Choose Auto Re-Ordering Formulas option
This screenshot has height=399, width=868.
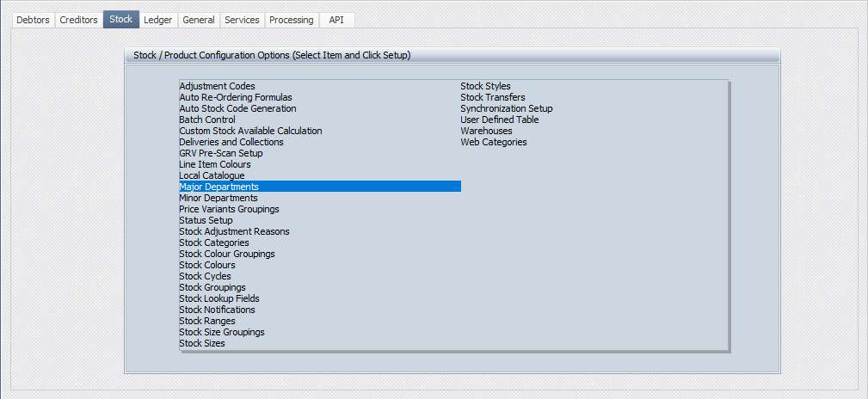(x=235, y=97)
